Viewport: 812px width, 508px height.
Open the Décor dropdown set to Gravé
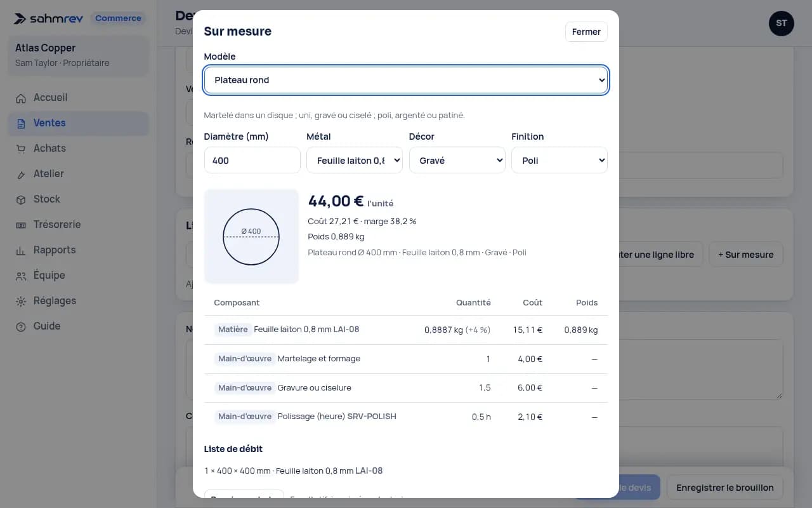(x=457, y=160)
